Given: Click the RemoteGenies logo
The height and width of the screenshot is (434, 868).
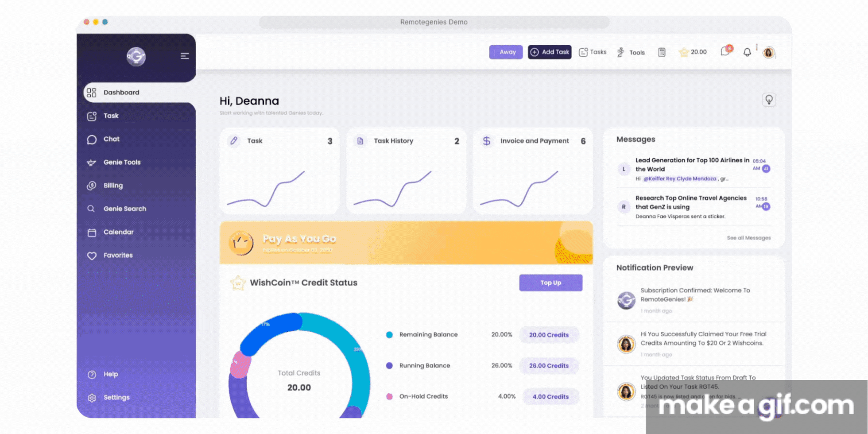Looking at the screenshot, I should (x=136, y=57).
